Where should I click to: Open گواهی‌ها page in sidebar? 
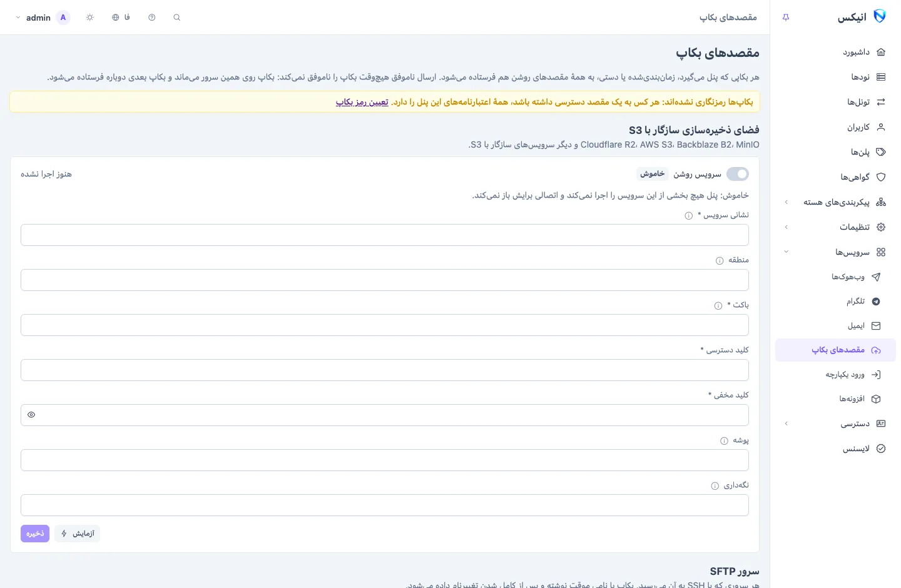pyautogui.click(x=835, y=177)
